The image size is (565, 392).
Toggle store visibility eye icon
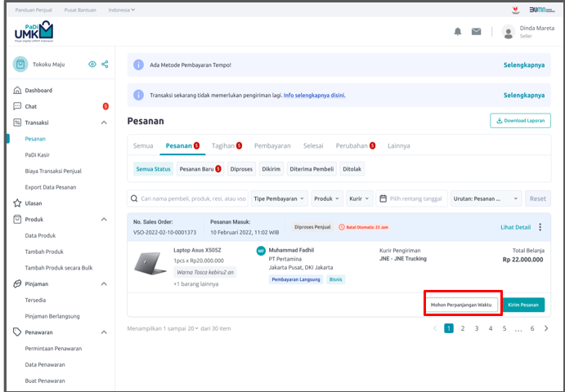[x=92, y=65]
